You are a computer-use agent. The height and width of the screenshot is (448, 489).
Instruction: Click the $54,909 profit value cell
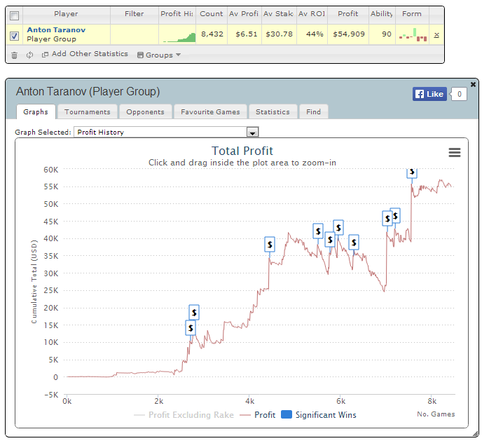tap(348, 34)
